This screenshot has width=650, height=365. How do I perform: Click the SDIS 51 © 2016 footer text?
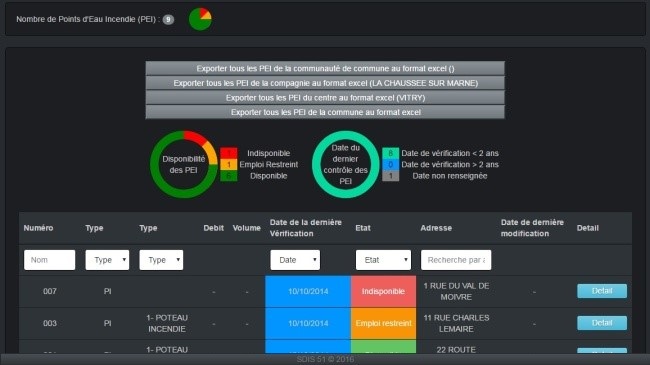pyautogui.click(x=325, y=359)
